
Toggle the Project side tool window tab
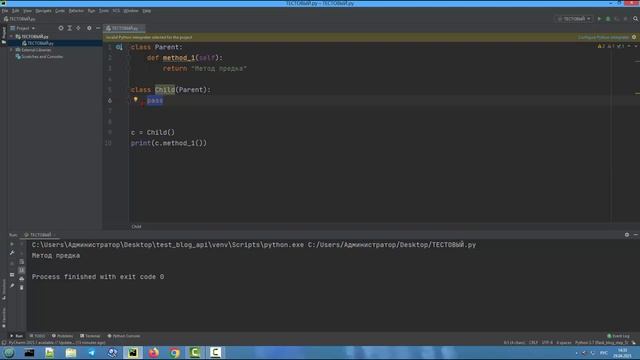coord(4,35)
